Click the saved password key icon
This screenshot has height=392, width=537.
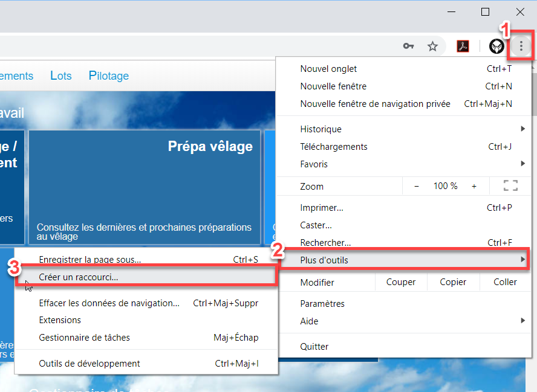[x=408, y=46]
